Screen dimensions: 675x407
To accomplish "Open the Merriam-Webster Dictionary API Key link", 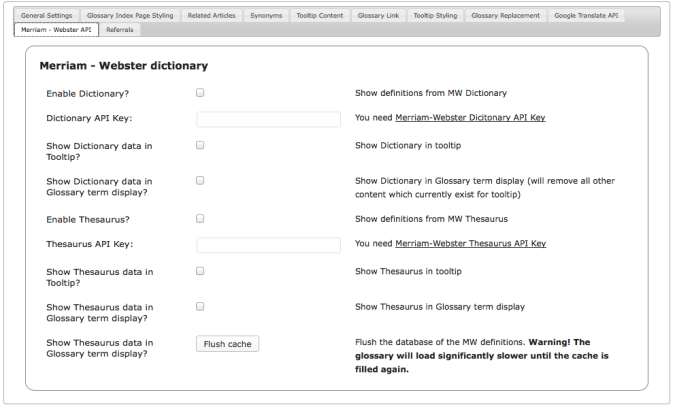I will tap(470, 118).
